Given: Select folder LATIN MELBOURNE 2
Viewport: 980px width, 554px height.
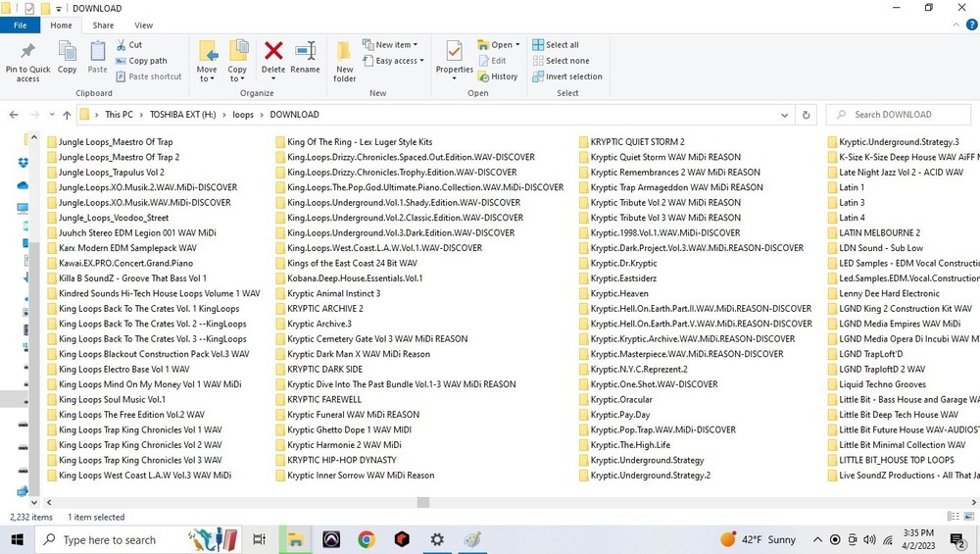Looking at the screenshot, I should pyautogui.click(x=874, y=232).
